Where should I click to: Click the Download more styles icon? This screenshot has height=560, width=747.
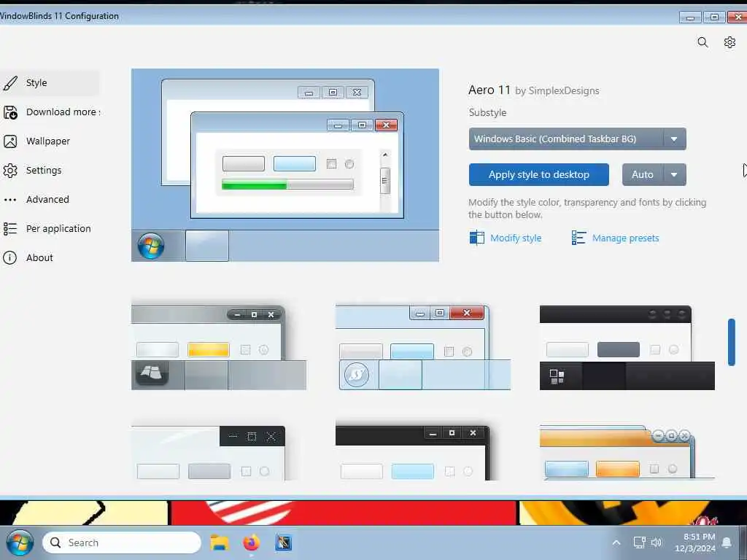coord(10,112)
